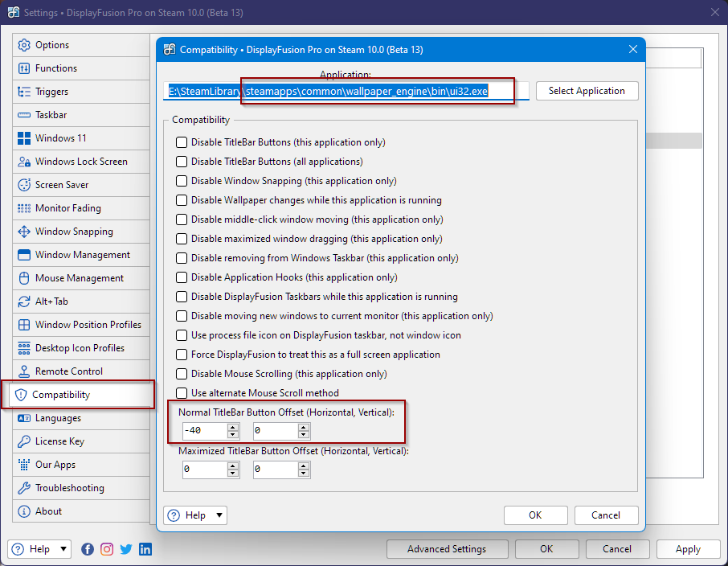The width and height of the screenshot is (728, 566).
Task: Click the Select Application button
Action: pos(587,91)
